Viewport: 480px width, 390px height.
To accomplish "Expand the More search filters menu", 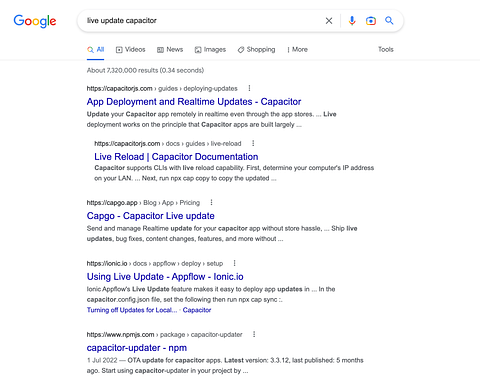I will (x=297, y=50).
